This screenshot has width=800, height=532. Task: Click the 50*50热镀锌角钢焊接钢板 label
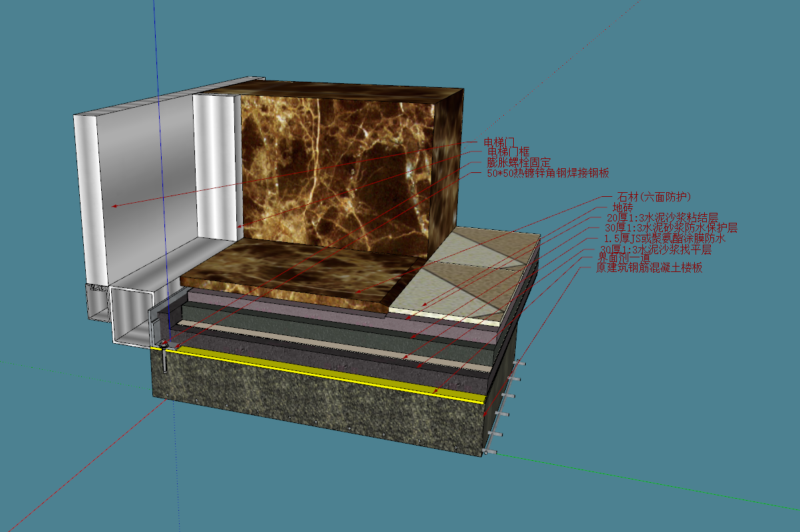[x=547, y=173]
